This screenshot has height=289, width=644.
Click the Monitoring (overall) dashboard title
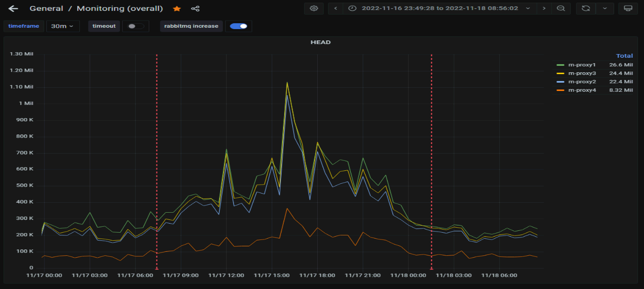119,9
